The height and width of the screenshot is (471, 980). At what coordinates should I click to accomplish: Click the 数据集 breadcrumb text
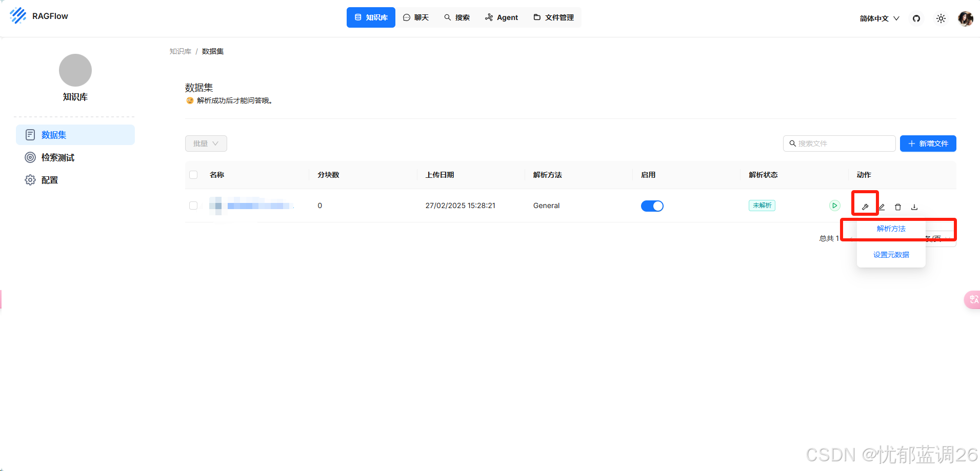coord(213,51)
